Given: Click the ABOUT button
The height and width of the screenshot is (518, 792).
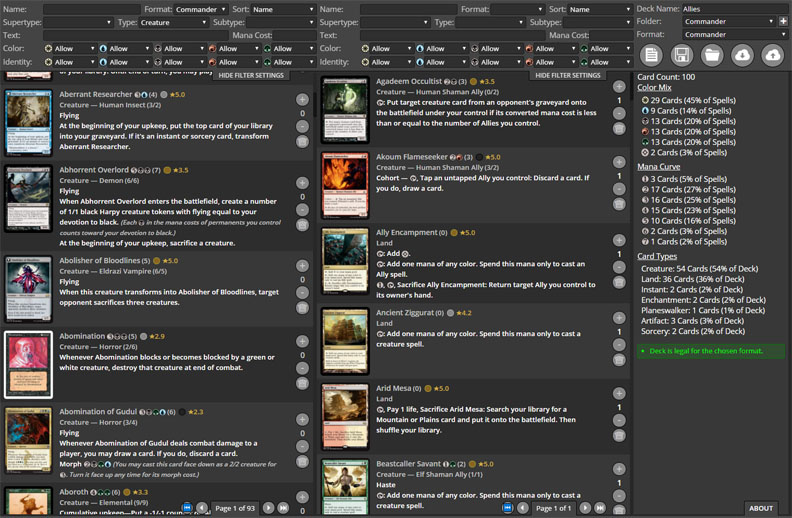Looking at the screenshot, I should pos(761,508).
